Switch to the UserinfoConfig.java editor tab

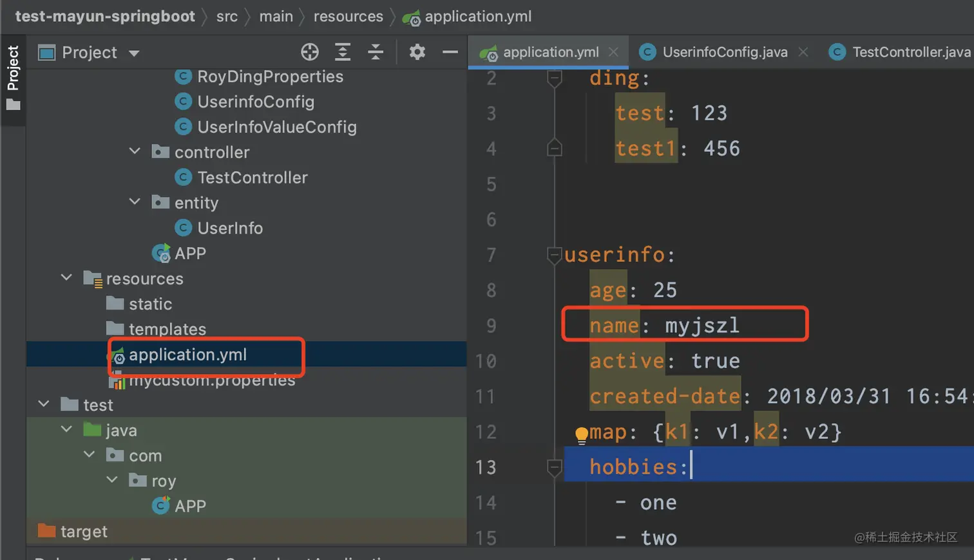[x=725, y=52]
